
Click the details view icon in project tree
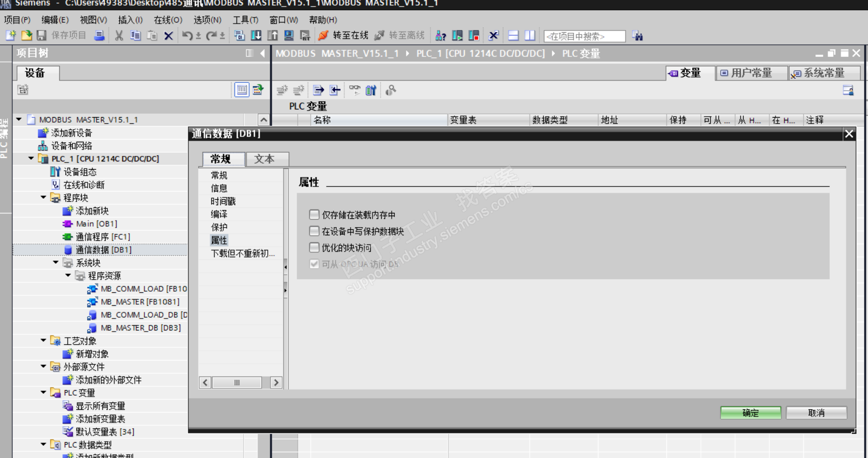point(242,90)
